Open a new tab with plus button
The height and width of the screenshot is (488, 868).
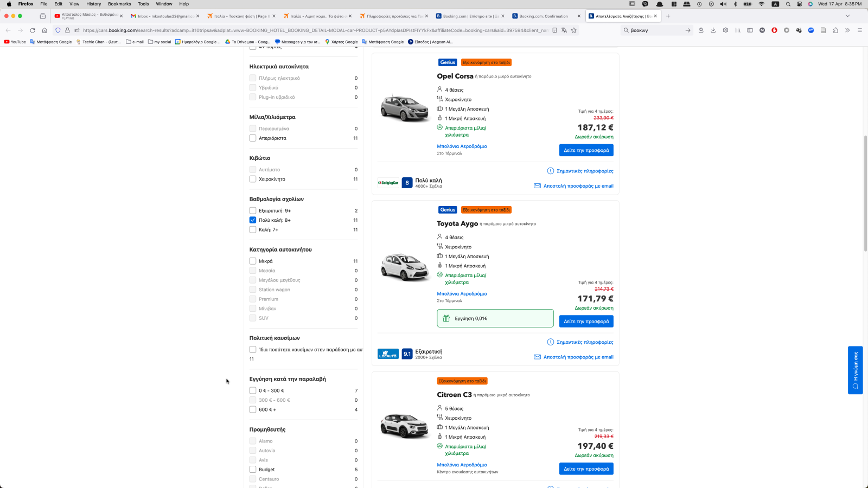click(x=668, y=16)
